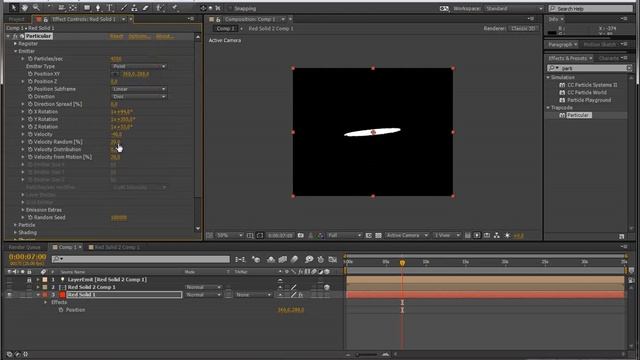
Task: Click the Particles/sec stopwatch icon
Action: (x=30, y=59)
